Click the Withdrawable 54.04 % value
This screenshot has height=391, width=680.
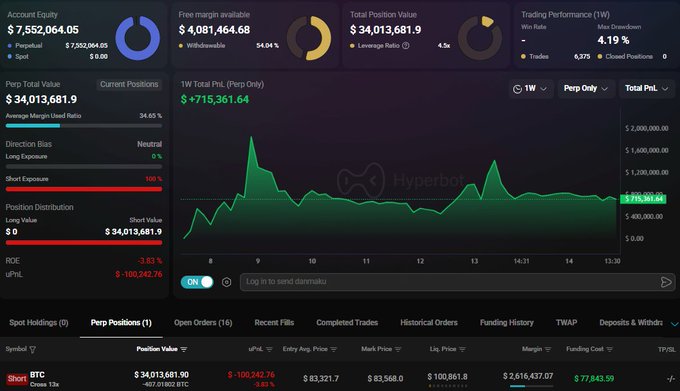pyautogui.click(x=267, y=46)
